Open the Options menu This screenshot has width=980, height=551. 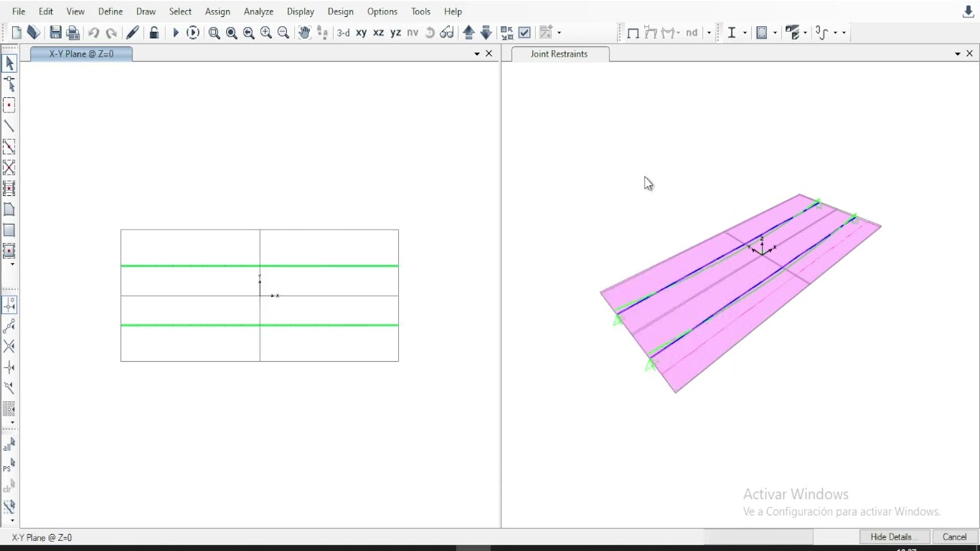coord(382,11)
